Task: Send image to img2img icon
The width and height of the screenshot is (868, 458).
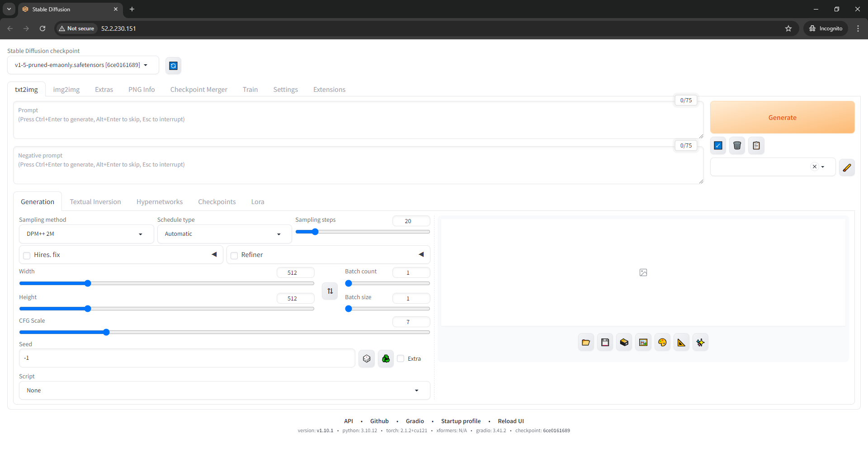Action: (x=643, y=343)
